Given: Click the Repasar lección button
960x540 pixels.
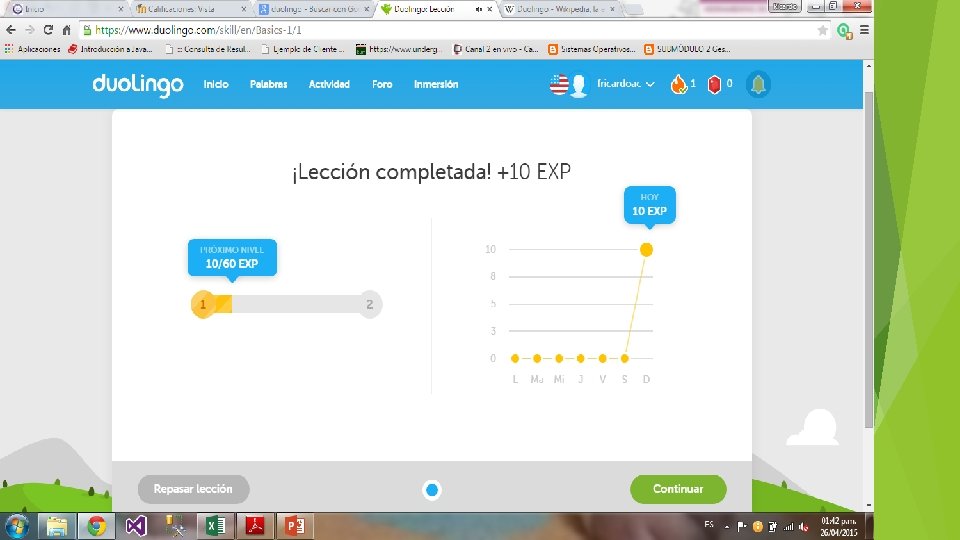Looking at the screenshot, I should pos(193,489).
